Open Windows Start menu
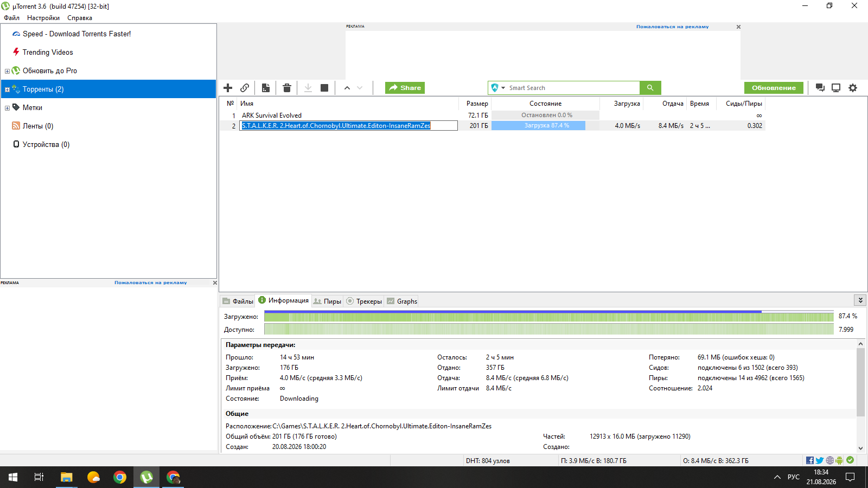This screenshot has height=488, width=868. pos(13,477)
